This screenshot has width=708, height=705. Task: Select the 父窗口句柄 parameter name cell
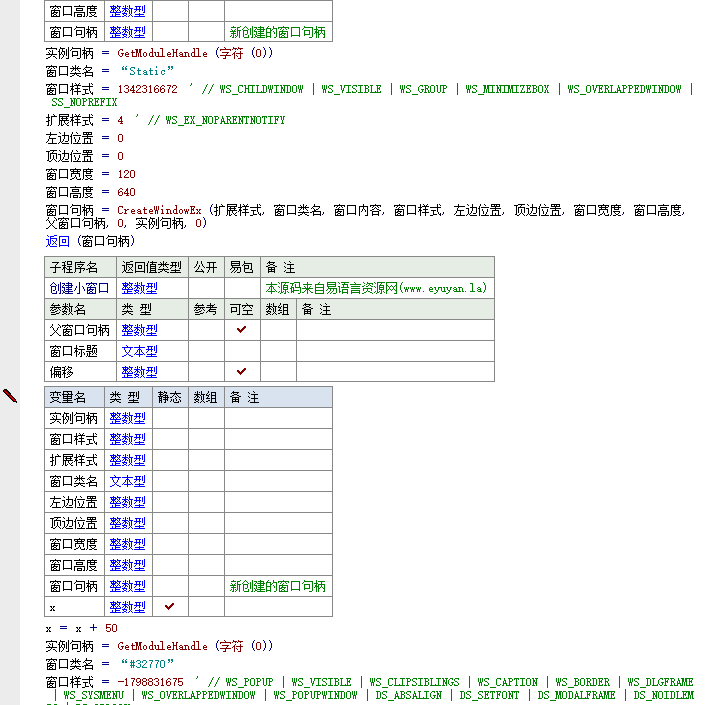(80, 330)
